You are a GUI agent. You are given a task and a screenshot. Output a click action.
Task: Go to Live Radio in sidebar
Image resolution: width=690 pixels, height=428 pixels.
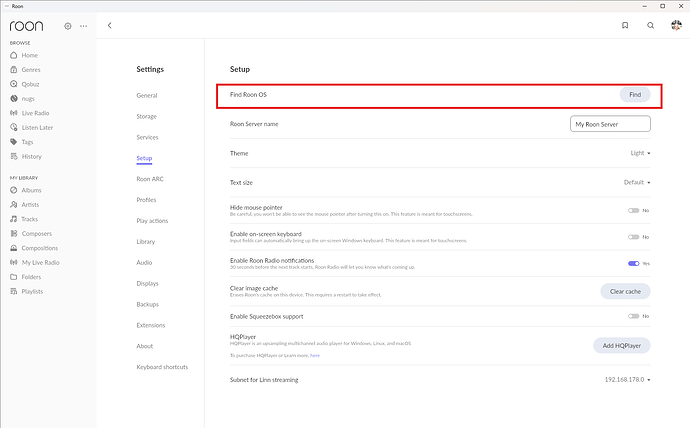[35, 113]
